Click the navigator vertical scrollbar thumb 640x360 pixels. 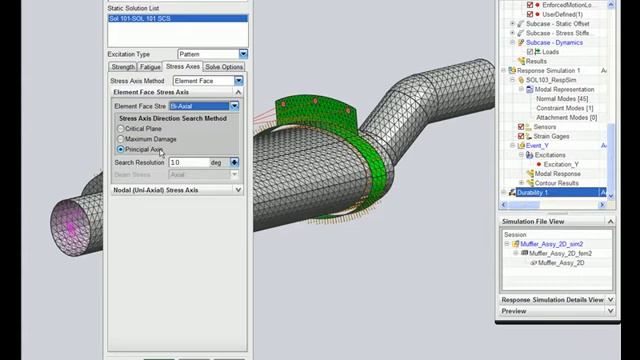pos(611,157)
